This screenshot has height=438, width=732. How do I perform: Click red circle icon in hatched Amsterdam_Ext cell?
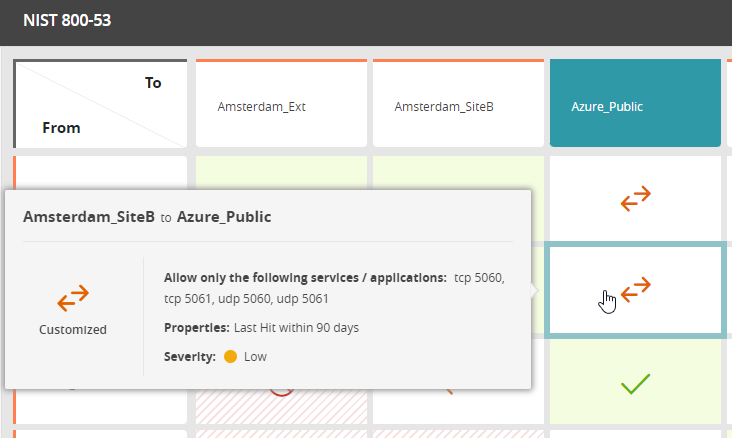[282, 391]
